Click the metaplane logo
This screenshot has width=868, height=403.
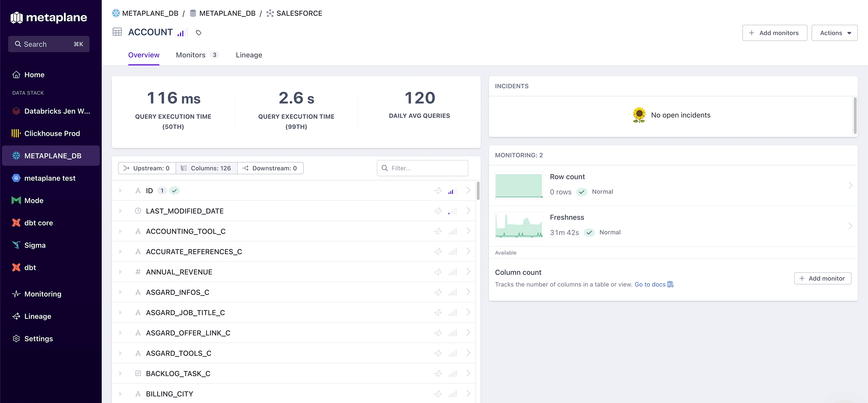(x=49, y=17)
